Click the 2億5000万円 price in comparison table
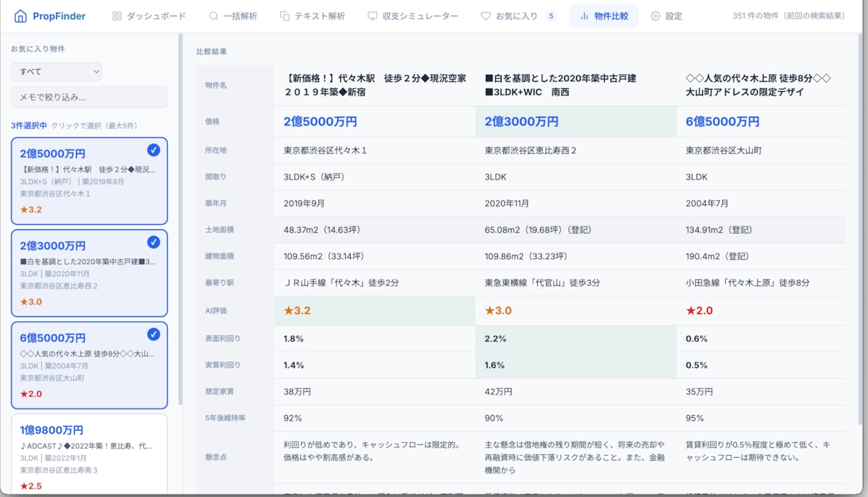Image resolution: width=868 pixels, height=497 pixels. [320, 122]
